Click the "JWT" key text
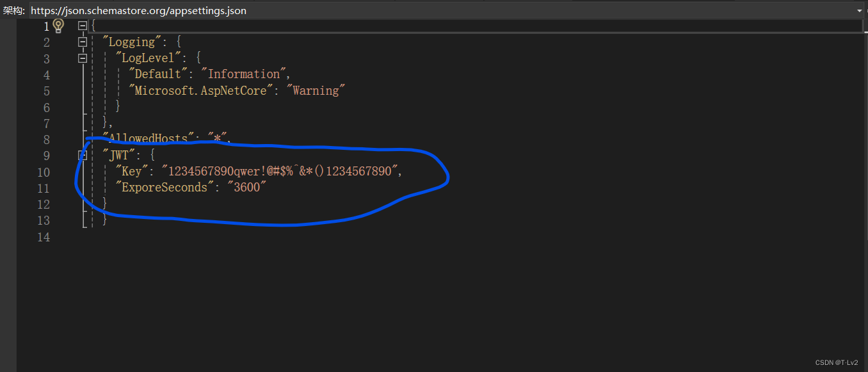 point(120,156)
